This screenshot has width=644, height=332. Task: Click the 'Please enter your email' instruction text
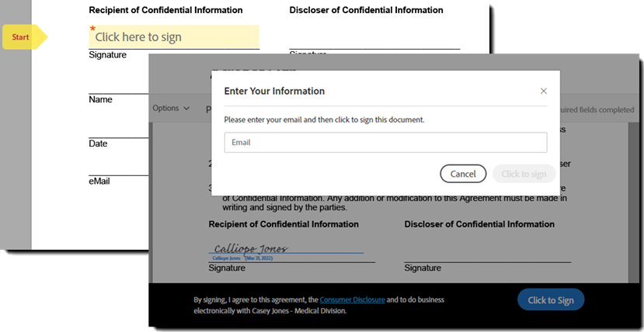click(x=324, y=120)
